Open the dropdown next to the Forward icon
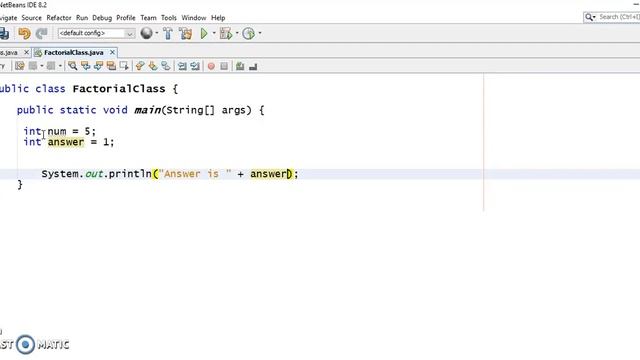This screenshot has height=360, width=640. [60, 66]
